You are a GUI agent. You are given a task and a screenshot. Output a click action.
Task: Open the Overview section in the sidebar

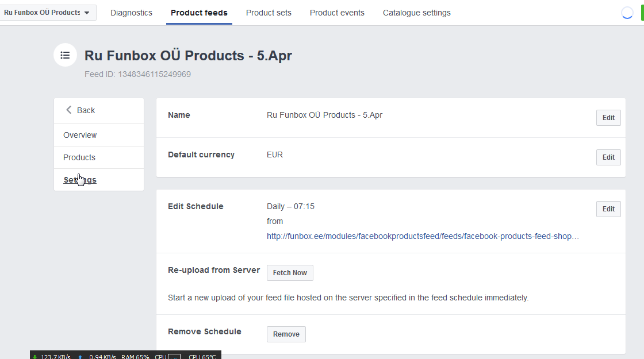(80, 135)
